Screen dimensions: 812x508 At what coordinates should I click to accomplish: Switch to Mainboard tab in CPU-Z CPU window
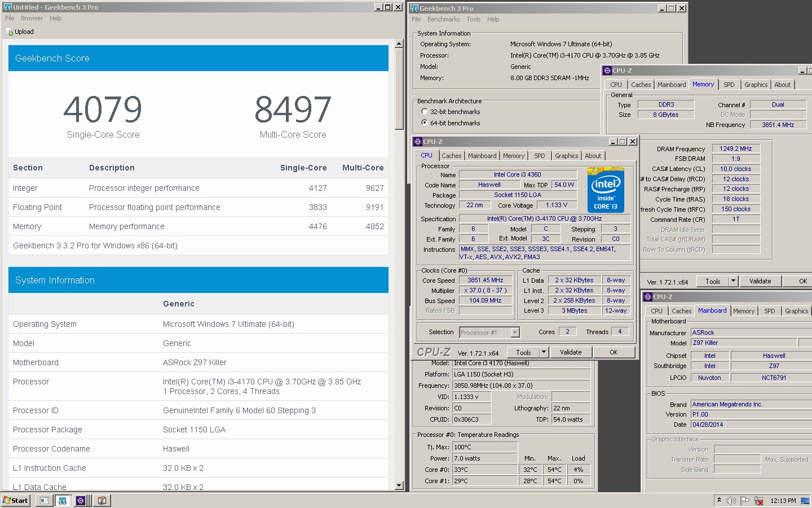tap(482, 156)
